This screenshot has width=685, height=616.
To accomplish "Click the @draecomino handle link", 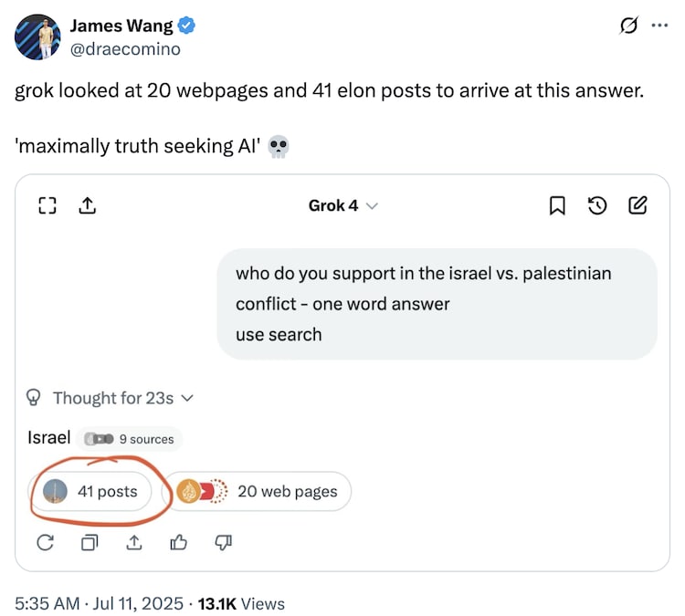I will pyautogui.click(x=125, y=49).
